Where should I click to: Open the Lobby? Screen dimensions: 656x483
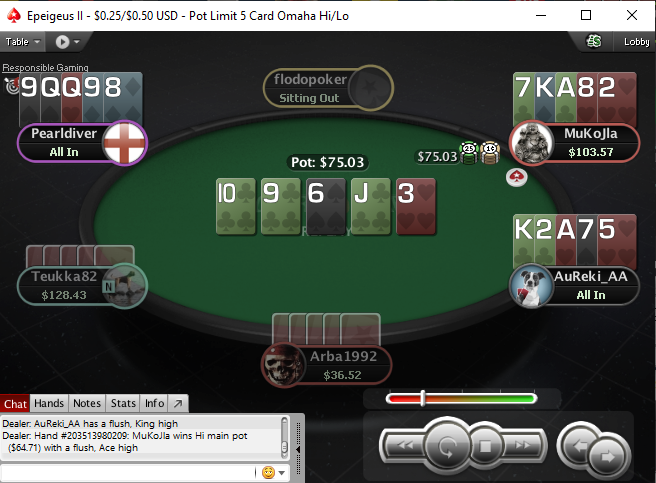(x=636, y=41)
